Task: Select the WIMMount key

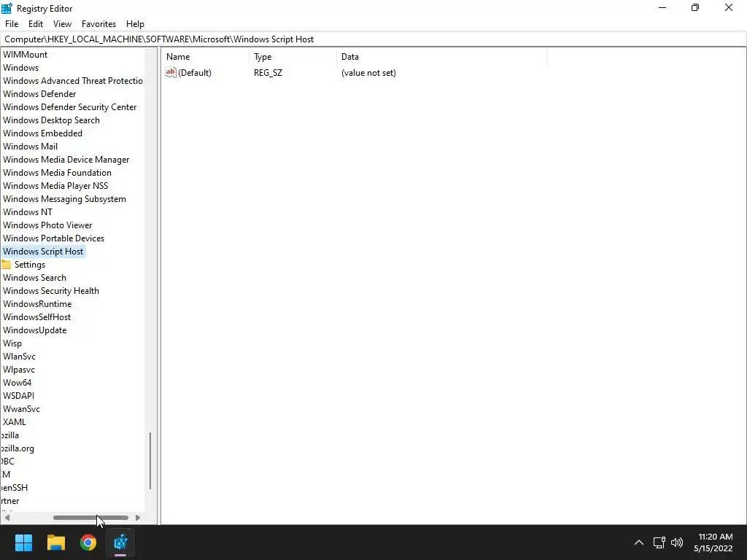Action: coord(26,54)
